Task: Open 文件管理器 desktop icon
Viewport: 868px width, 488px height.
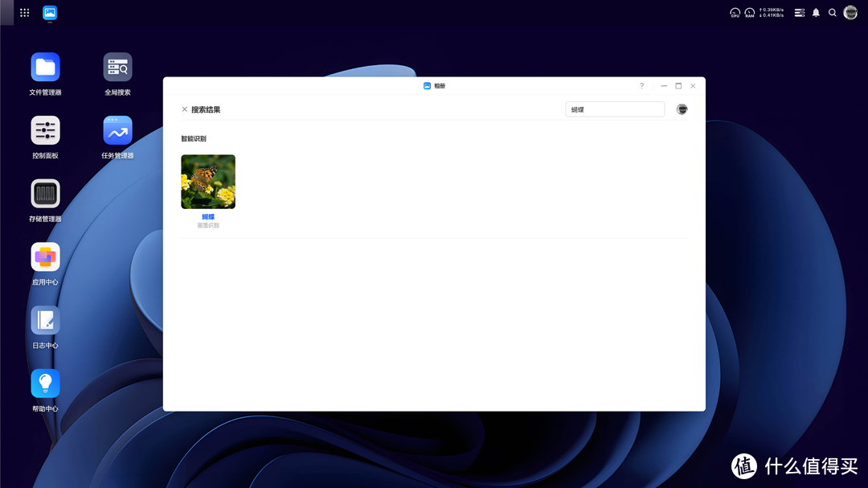Action: [45, 67]
